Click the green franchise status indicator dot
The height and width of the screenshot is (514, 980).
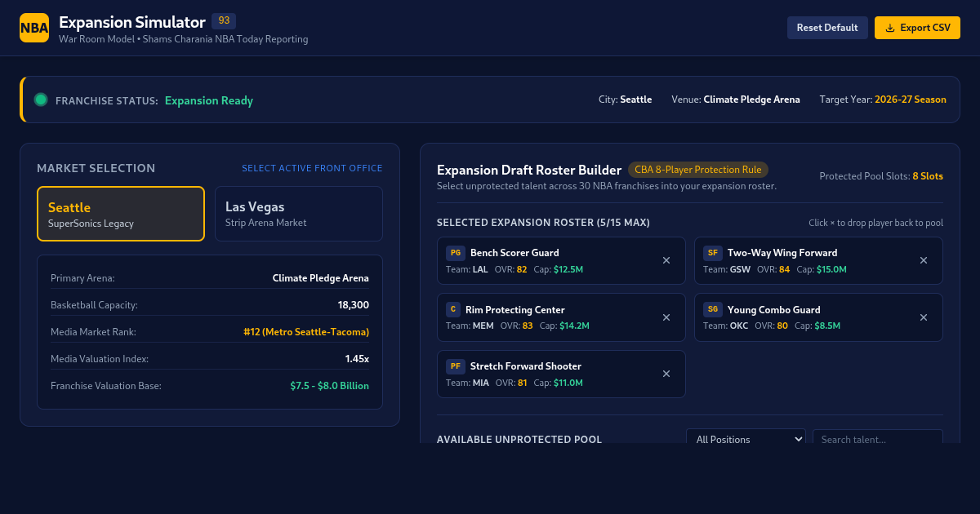point(41,100)
